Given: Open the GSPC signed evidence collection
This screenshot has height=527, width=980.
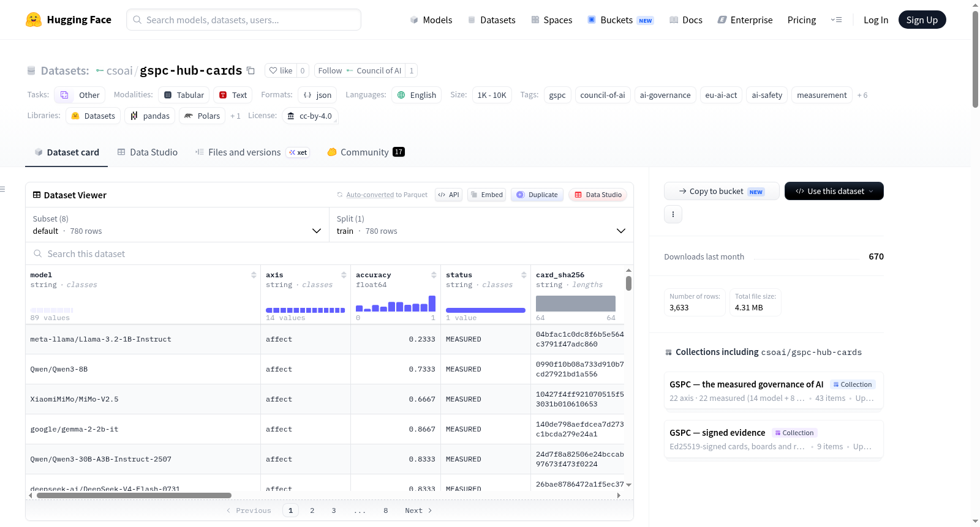Looking at the screenshot, I should [x=774, y=439].
